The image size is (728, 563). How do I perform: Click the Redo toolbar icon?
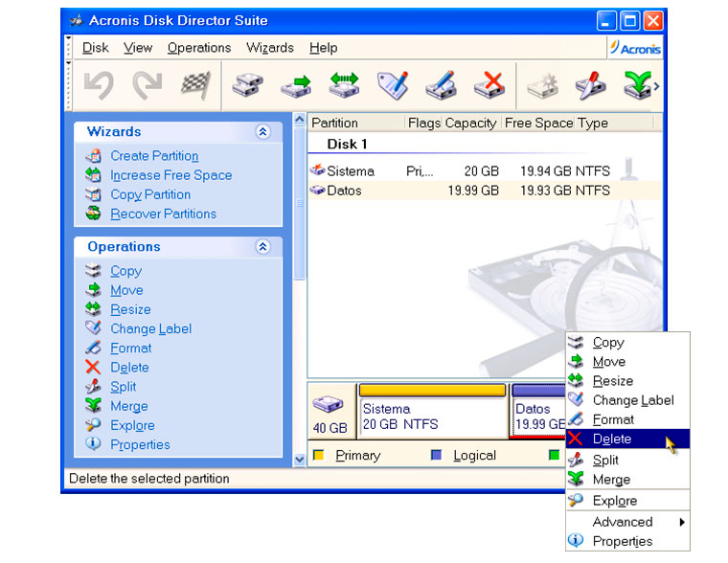[148, 85]
